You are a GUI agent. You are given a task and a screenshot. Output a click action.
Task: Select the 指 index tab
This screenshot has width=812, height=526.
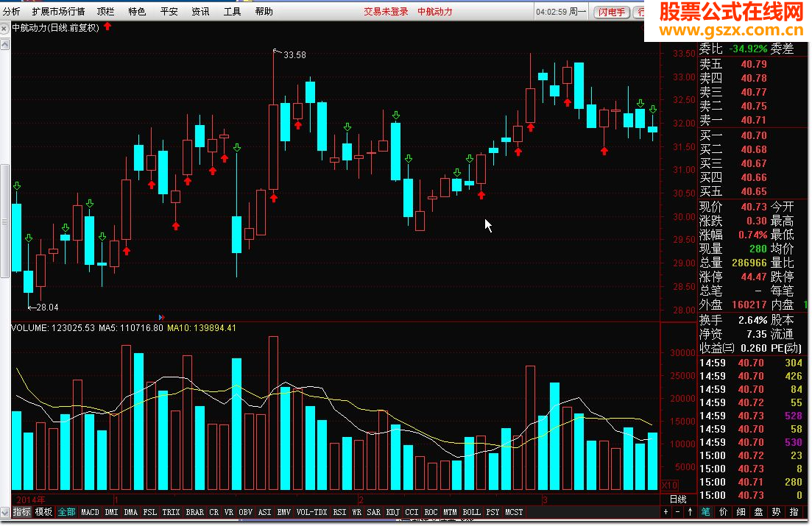point(794,512)
